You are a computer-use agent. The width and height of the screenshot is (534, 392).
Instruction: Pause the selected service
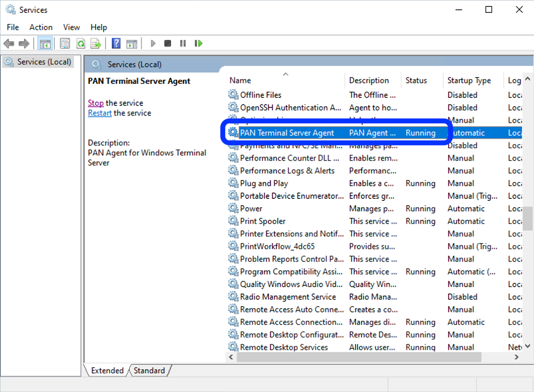click(x=183, y=43)
